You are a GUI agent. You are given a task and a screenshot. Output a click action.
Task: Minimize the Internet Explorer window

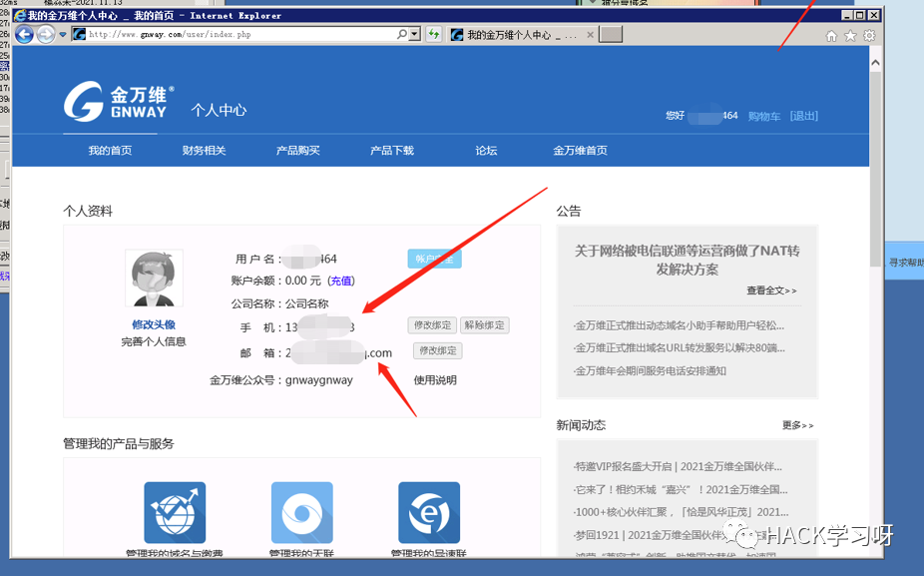click(847, 15)
